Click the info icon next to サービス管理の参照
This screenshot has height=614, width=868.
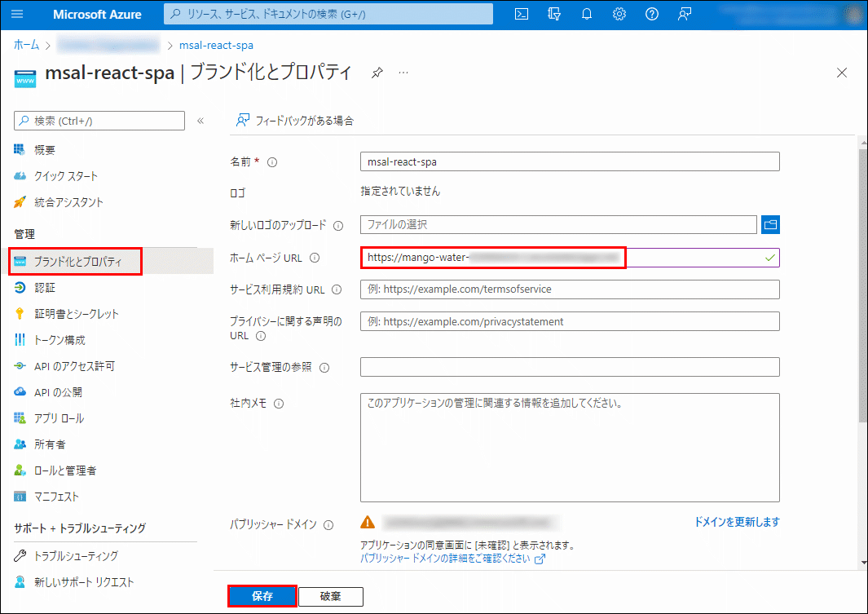point(324,368)
